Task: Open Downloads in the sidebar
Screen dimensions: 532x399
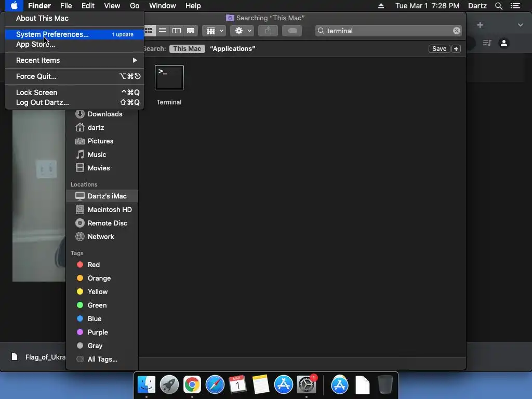Action: (102, 114)
